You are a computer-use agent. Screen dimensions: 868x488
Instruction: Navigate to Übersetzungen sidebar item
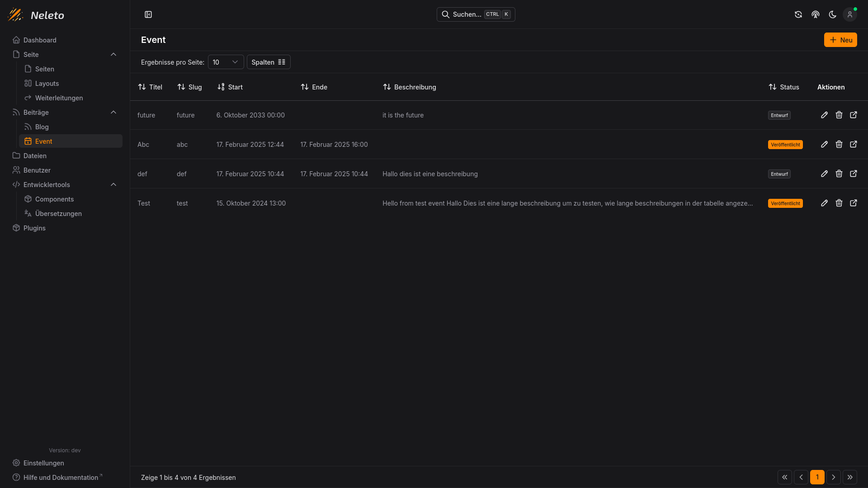[x=58, y=213]
